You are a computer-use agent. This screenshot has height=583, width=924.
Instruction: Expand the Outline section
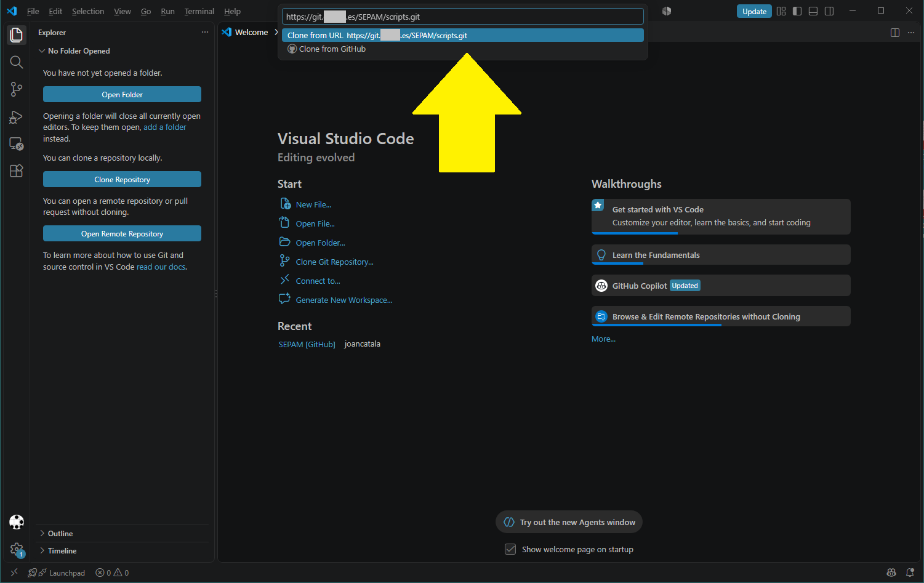click(x=122, y=534)
